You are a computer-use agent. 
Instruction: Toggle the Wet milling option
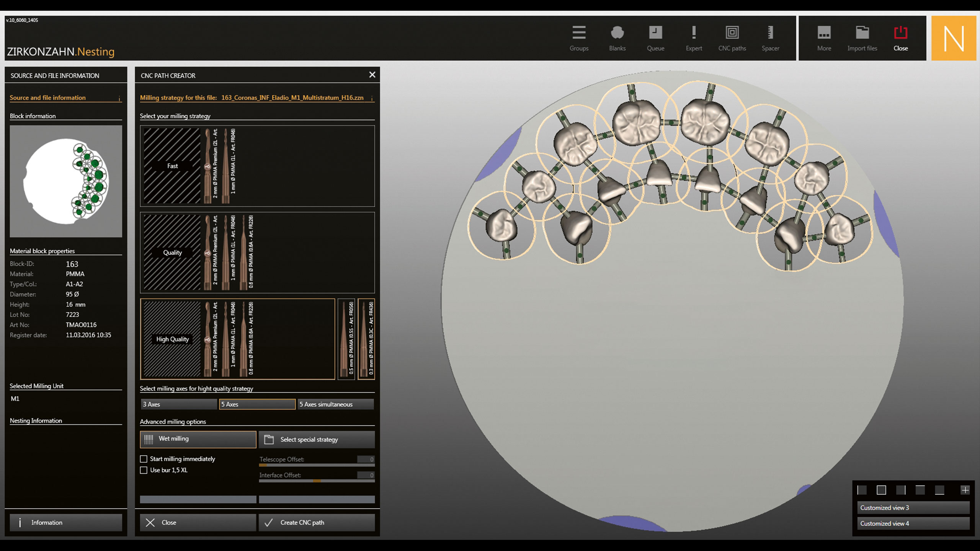pos(198,439)
